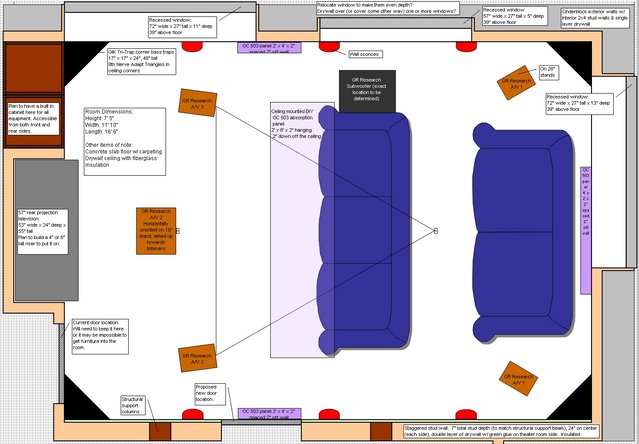Click the 'Cinderblock exterior walls' note
Screen dimensions: 639x444
pos(595,18)
